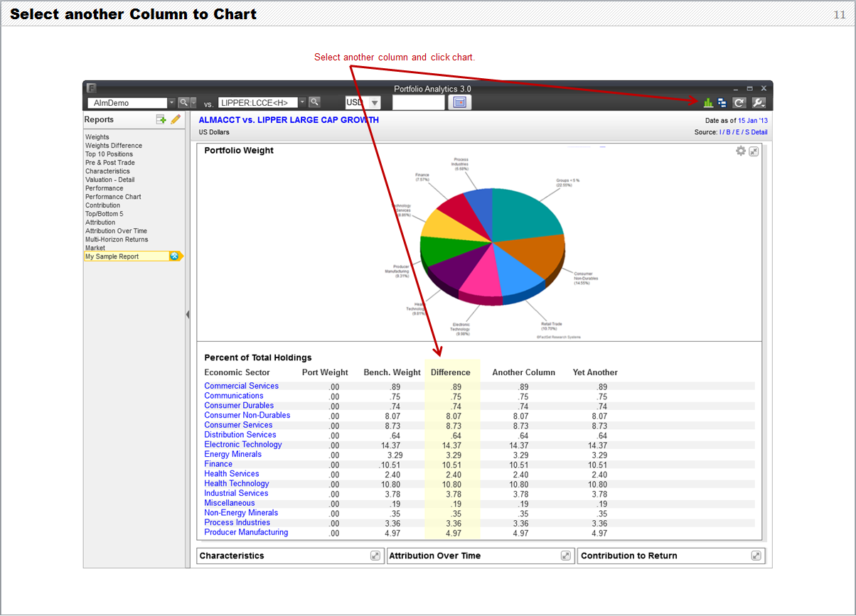The width and height of the screenshot is (856, 616).
Task: Click the search icon beside LIPPER:LCCE<H>
Action: pyautogui.click(x=314, y=102)
